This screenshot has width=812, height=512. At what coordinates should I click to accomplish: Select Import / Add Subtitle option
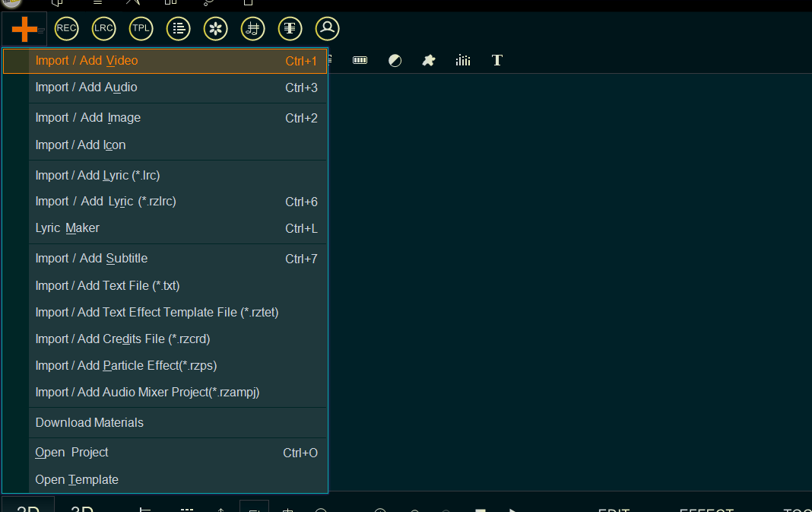point(91,259)
